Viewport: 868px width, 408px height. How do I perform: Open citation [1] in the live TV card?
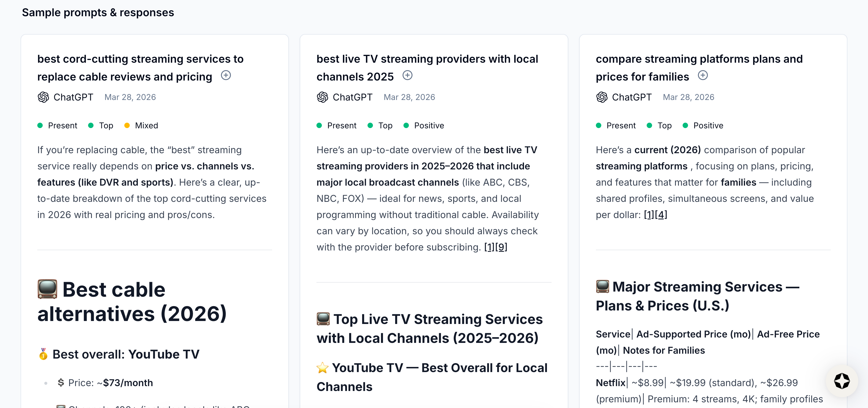point(489,247)
